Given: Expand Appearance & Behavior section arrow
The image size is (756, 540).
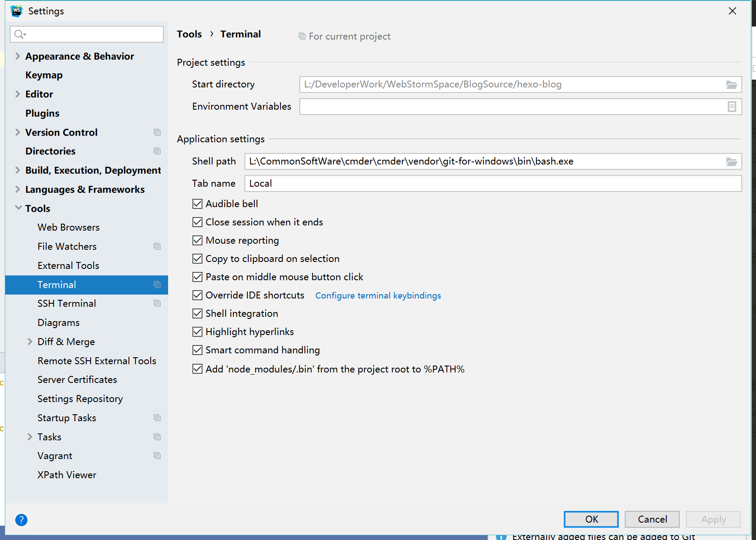Looking at the screenshot, I should [18, 56].
